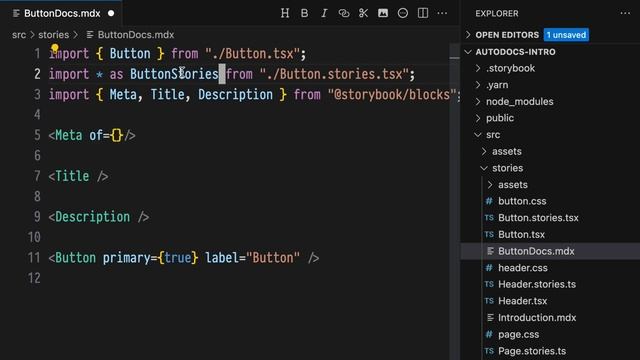Expand the .yarn folder
Image resolution: width=640 pixels, height=360 pixels.
(x=497, y=85)
